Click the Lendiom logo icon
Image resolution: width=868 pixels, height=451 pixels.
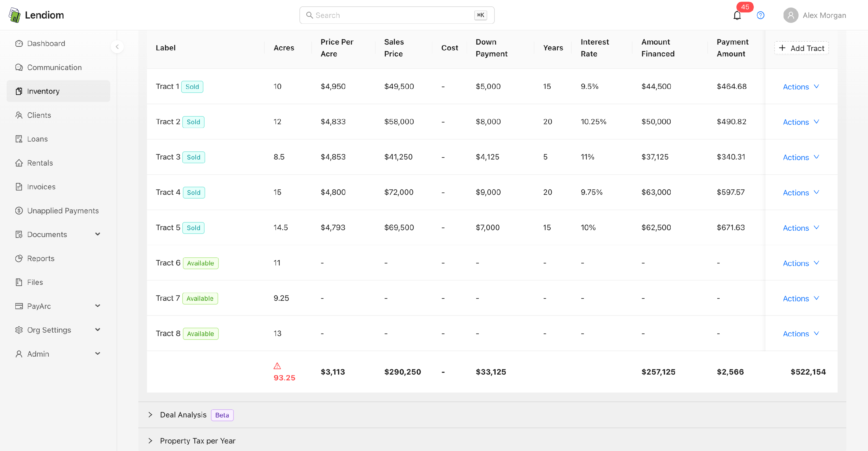(14, 15)
